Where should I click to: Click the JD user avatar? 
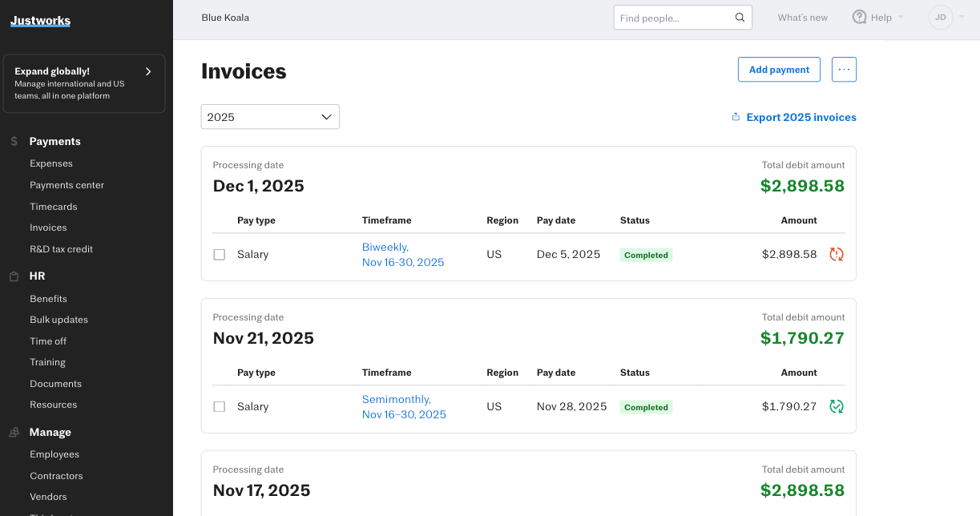[940, 17]
